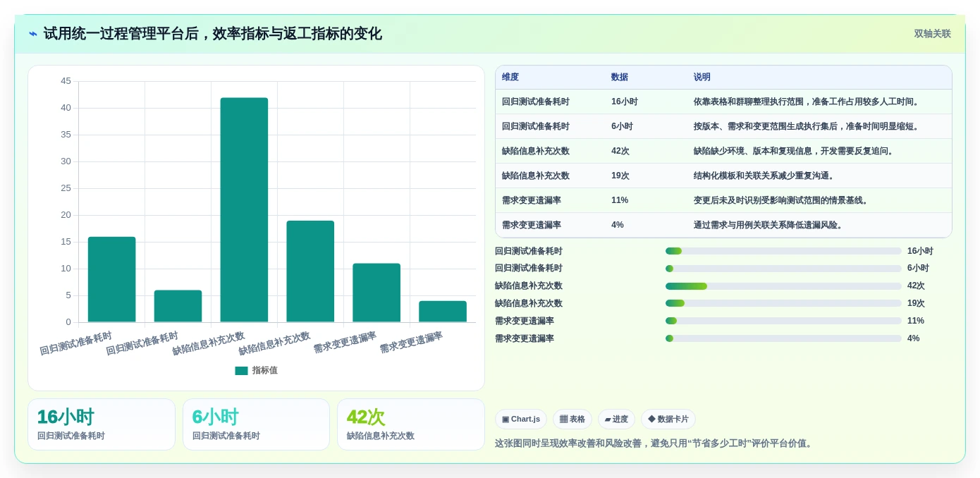Click the 说明 table column header
Screen dimensions: 980x478
point(702,77)
